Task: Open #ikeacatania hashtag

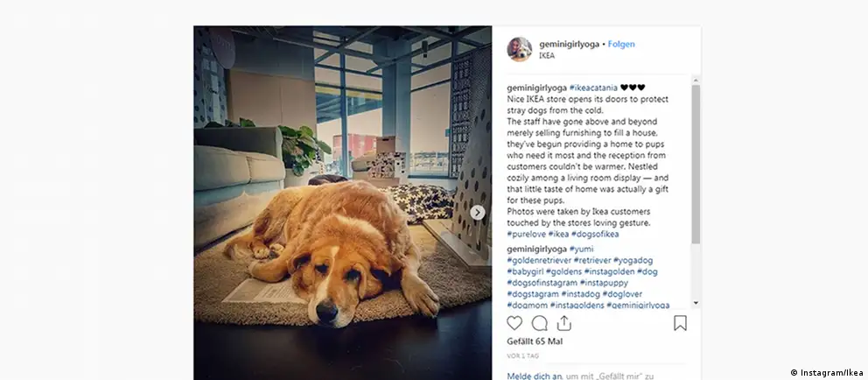Action: pos(593,88)
